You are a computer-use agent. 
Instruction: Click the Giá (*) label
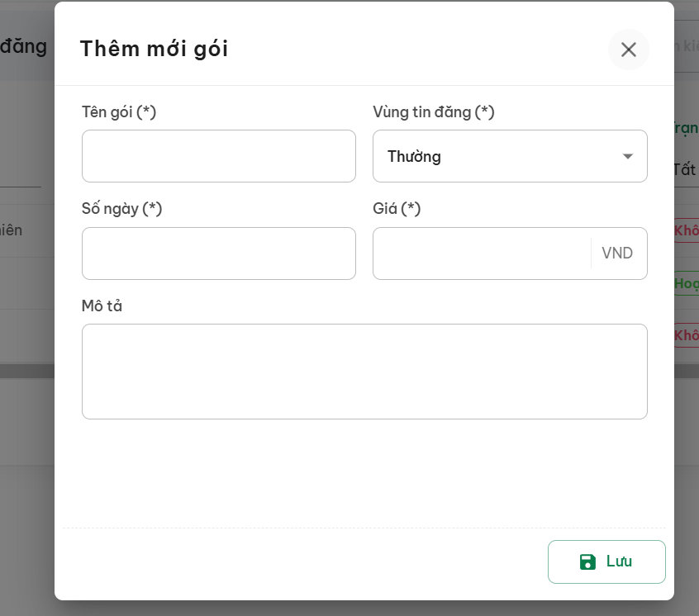(x=397, y=209)
